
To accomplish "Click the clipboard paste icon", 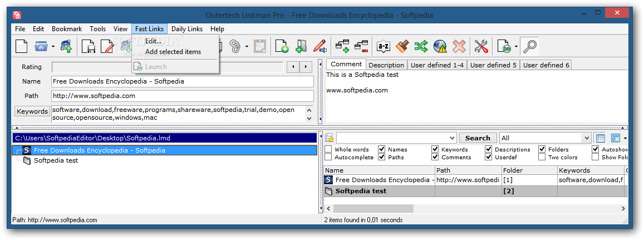I will pos(259,46).
